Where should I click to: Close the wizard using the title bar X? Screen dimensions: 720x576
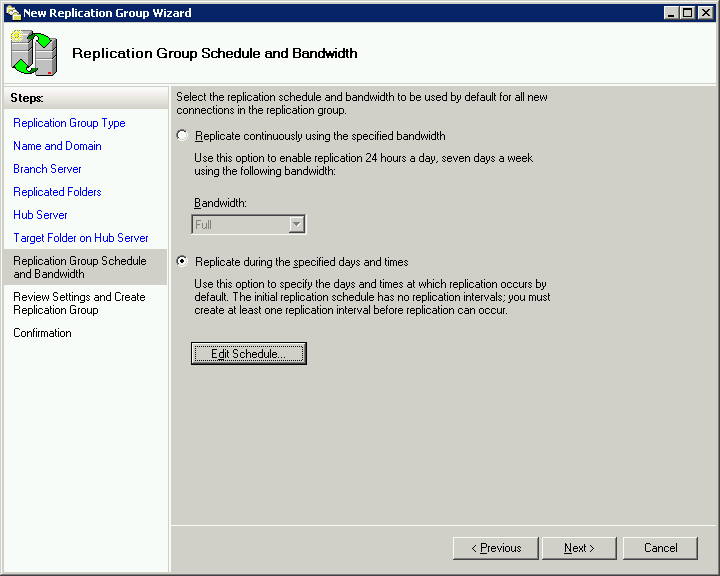pyautogui.click(x=704, y=13)
